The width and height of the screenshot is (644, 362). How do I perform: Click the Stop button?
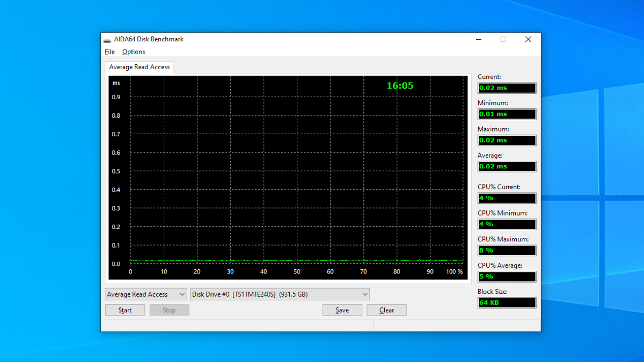tap(169, 310)
